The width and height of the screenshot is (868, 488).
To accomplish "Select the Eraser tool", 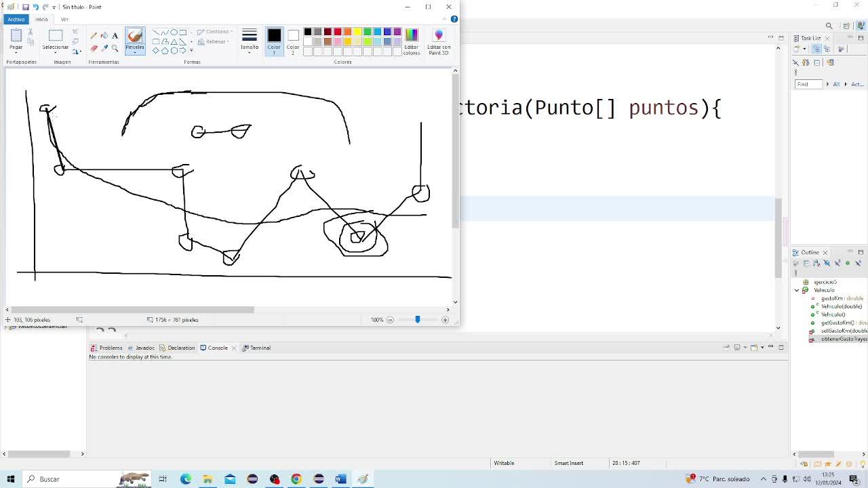I will 94,48.
